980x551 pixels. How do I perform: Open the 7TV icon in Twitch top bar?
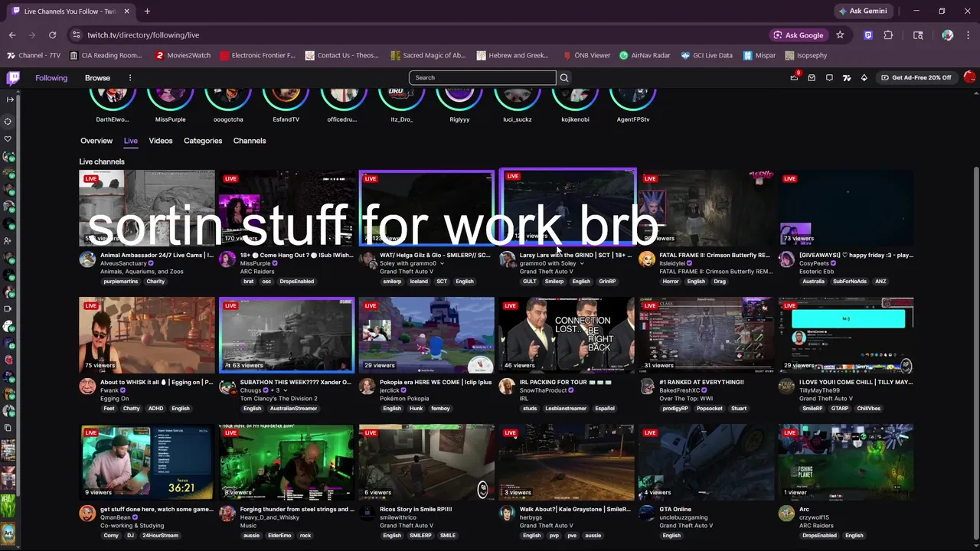pos(847,77)
